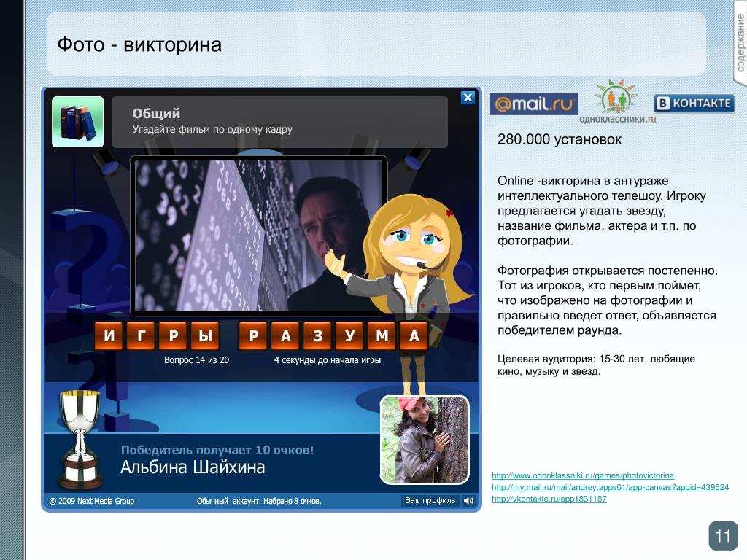Click 'Угадайте фильм по одному кадру' text
747x560 pixels.
212,129
